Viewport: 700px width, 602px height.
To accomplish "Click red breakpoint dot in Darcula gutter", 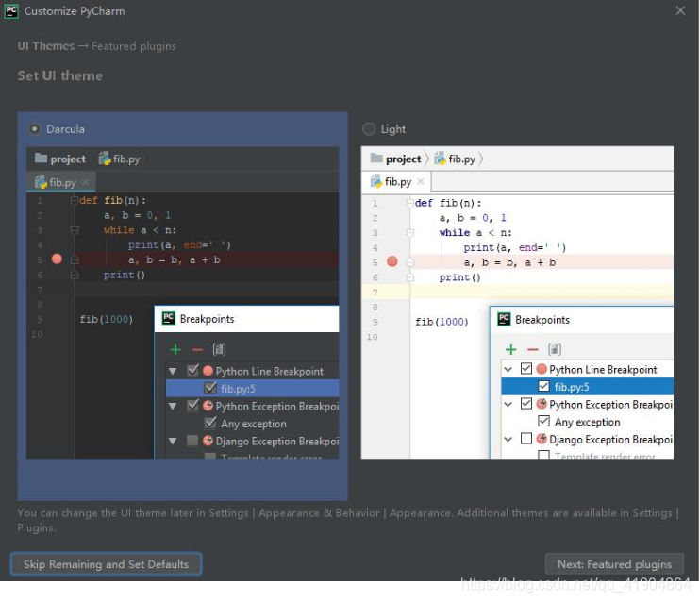I will tap(57, 259).
